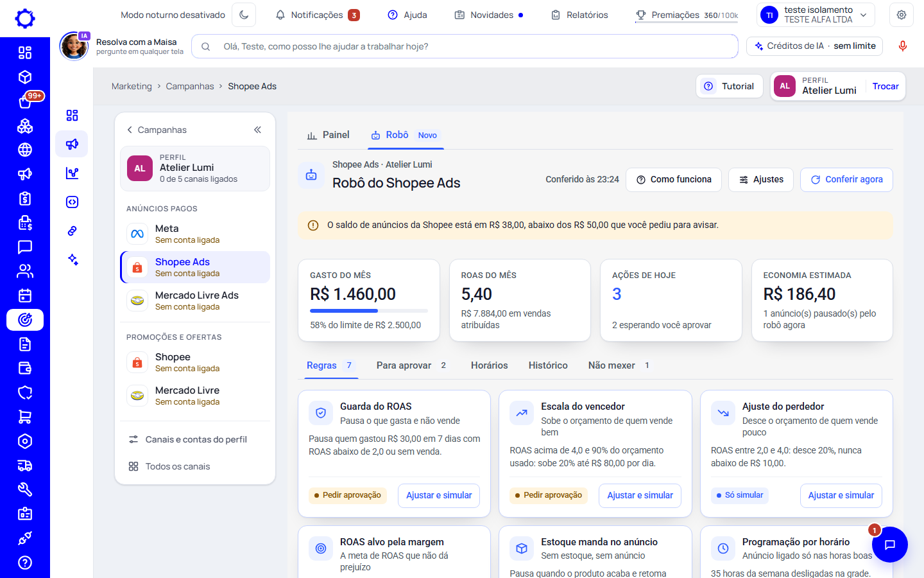Open cart icon with 99+ badge
The image size is (924, 578).
(25, 101)
